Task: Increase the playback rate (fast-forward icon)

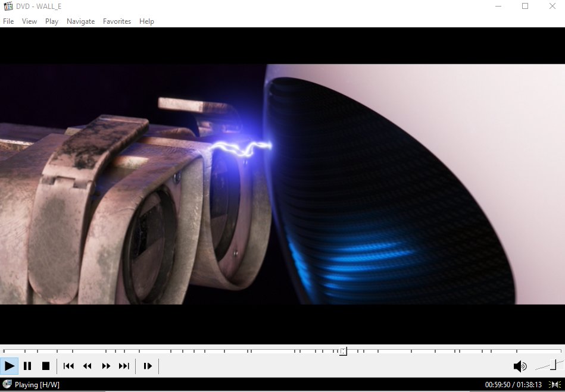Action: pyautogui.click(x=106, y=366)
